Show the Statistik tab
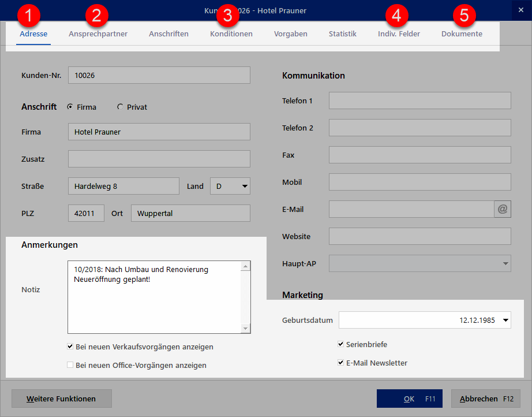This screenshot has width=532, height=417. 343,33
